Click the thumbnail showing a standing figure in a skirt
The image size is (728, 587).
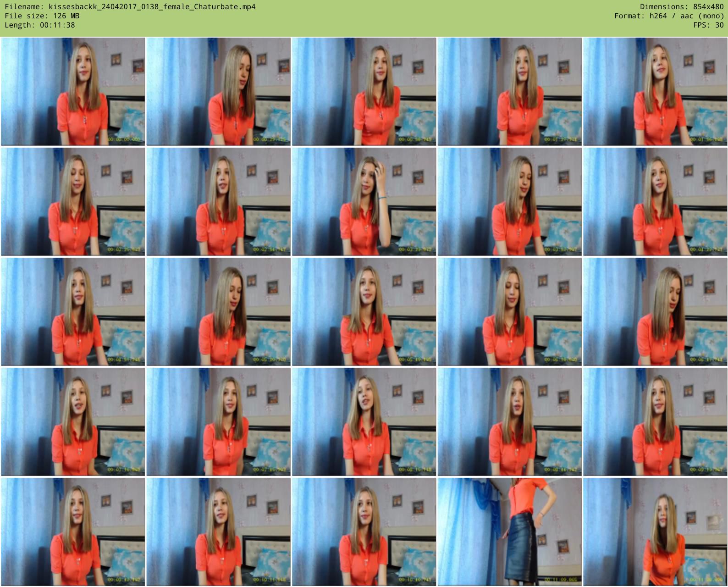point(509,532)
